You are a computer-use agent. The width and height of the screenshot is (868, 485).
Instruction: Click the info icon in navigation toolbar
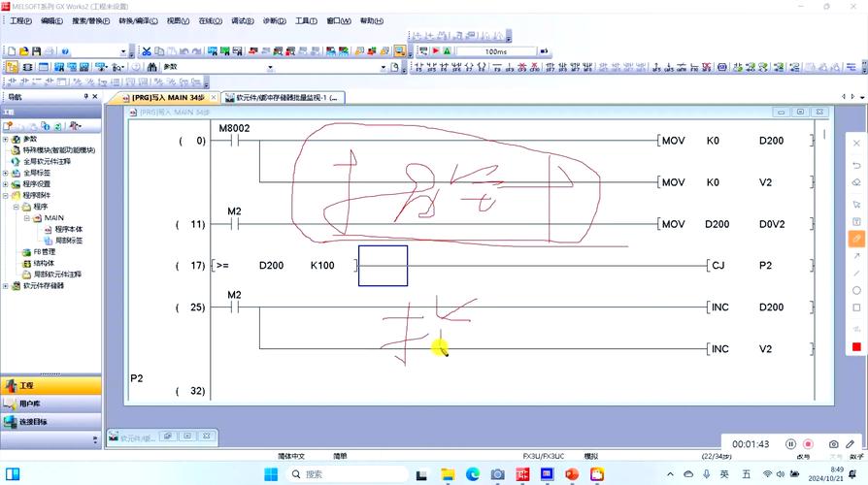(45, 126)
